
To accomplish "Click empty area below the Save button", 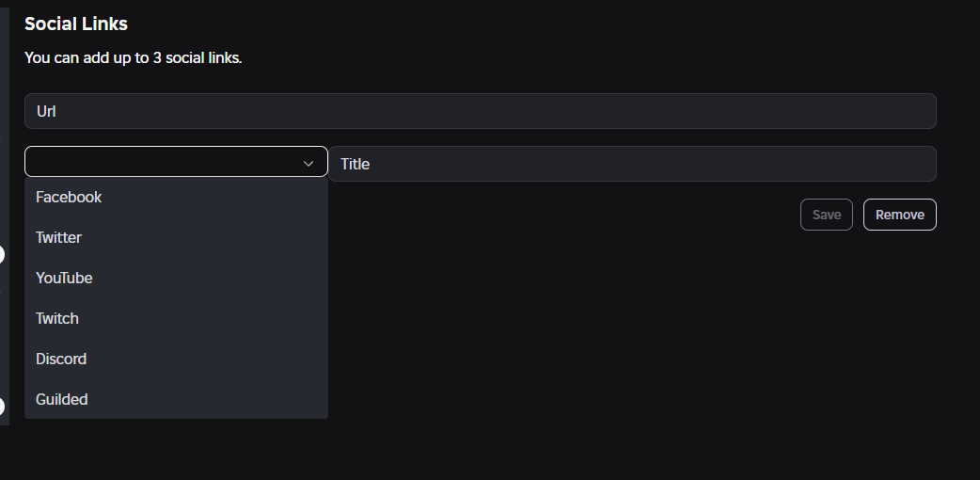I will [x=827, y=312].
